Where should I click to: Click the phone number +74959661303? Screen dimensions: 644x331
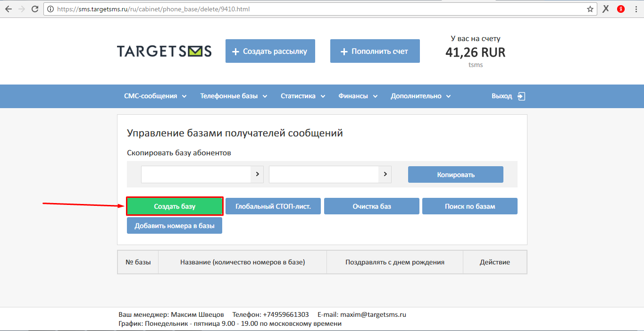286,314
